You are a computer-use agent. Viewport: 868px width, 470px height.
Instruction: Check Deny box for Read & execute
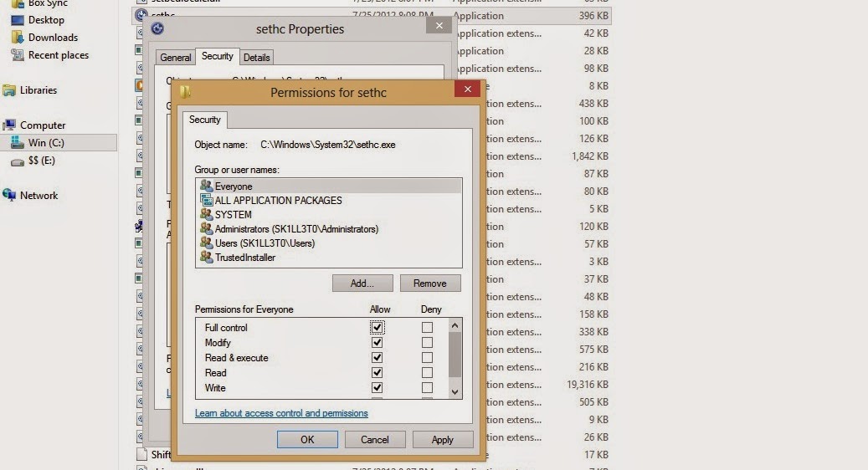pos(427,358)
